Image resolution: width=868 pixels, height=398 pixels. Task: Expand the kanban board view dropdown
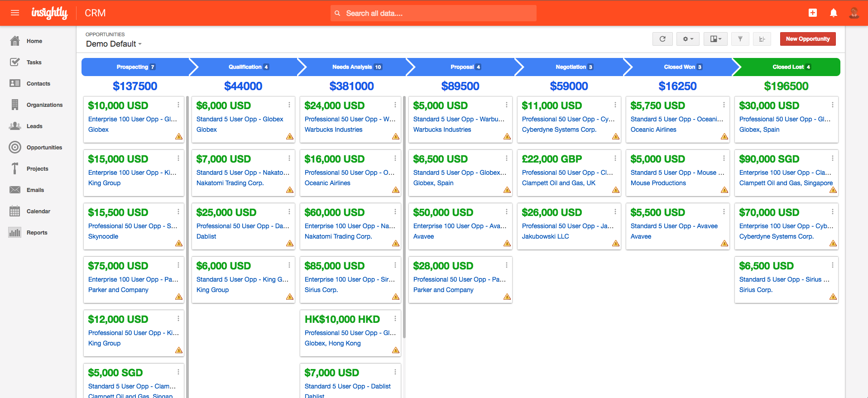[x=715, y=39]
